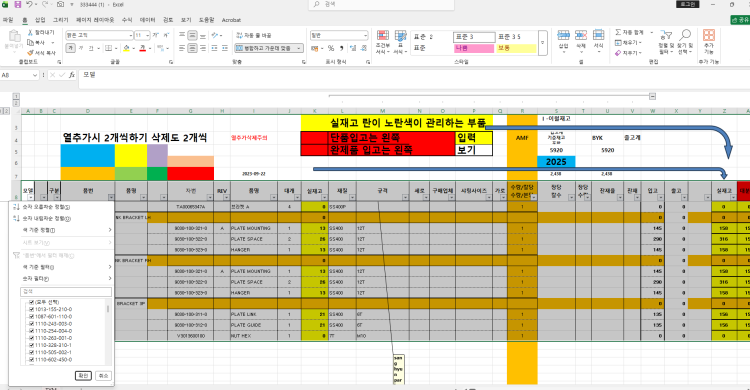Click the green 공유 share button
The width and height of the screenshot is (750, 390).
[x=740, y=20]
